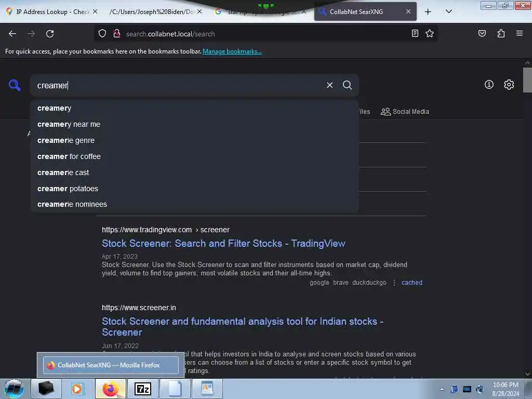Open the media player taskbar icon

click(77, 389)
